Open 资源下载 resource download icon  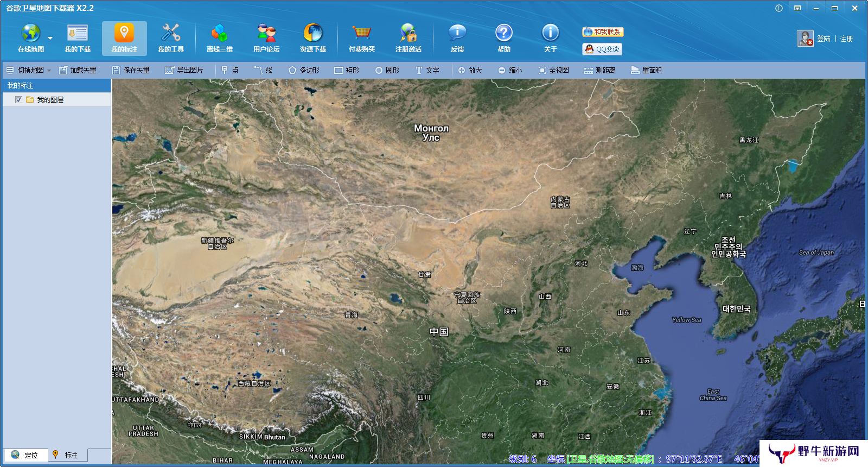point(313,33)
